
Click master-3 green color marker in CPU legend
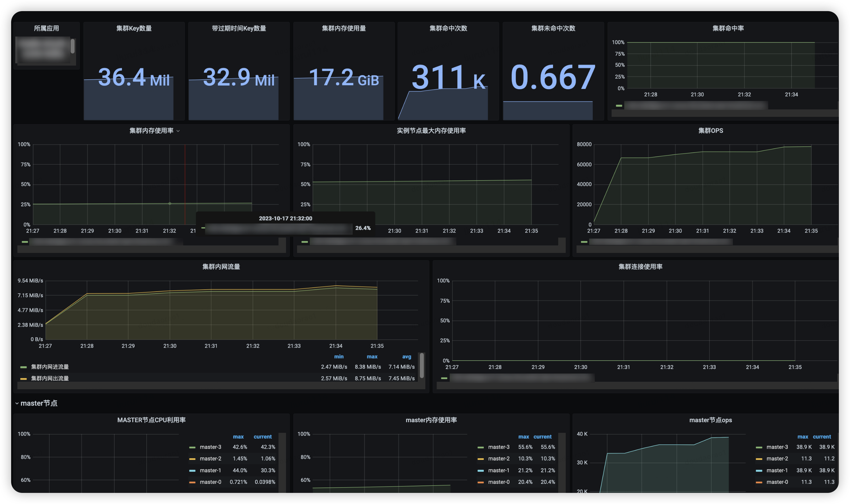(192, 447)
